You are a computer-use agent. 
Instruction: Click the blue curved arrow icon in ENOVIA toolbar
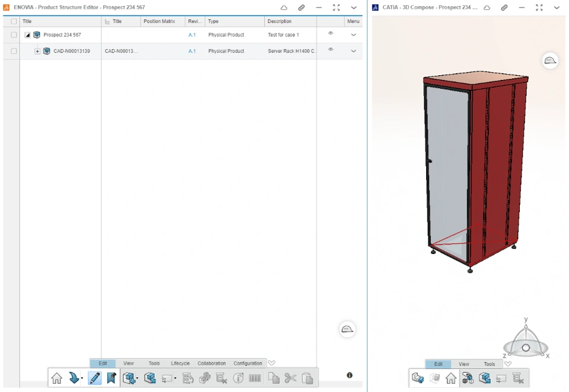point(73,378)
